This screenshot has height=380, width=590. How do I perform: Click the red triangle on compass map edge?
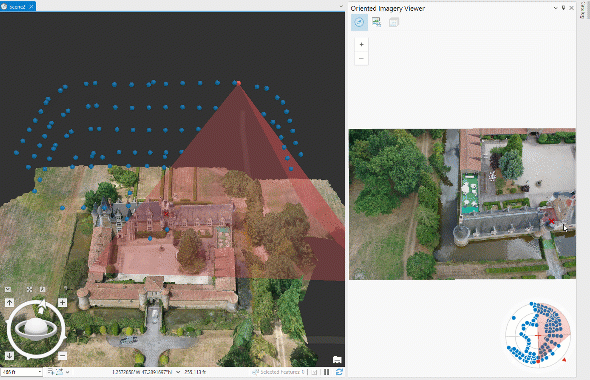tap(564, 360)
